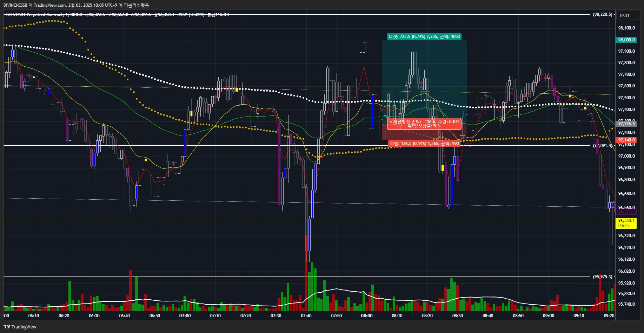
Task: Click the USDT currency label
Action: tap(628, 15)
